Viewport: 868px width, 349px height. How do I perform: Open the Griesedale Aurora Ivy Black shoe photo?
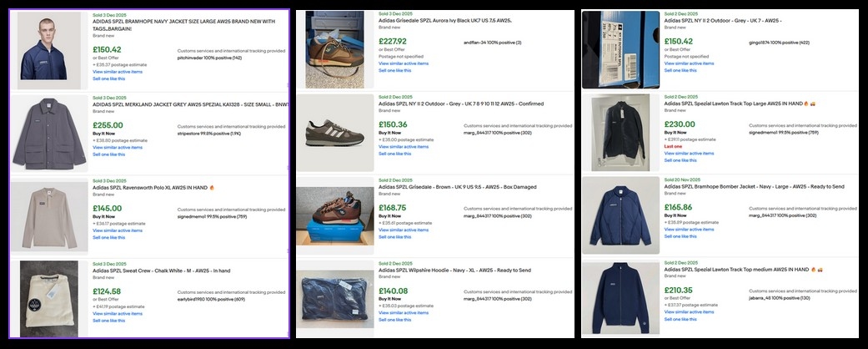click(334, 49)
